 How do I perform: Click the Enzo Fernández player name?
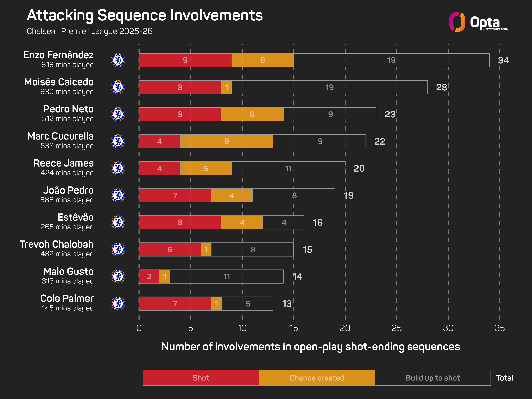click(58, 55)
